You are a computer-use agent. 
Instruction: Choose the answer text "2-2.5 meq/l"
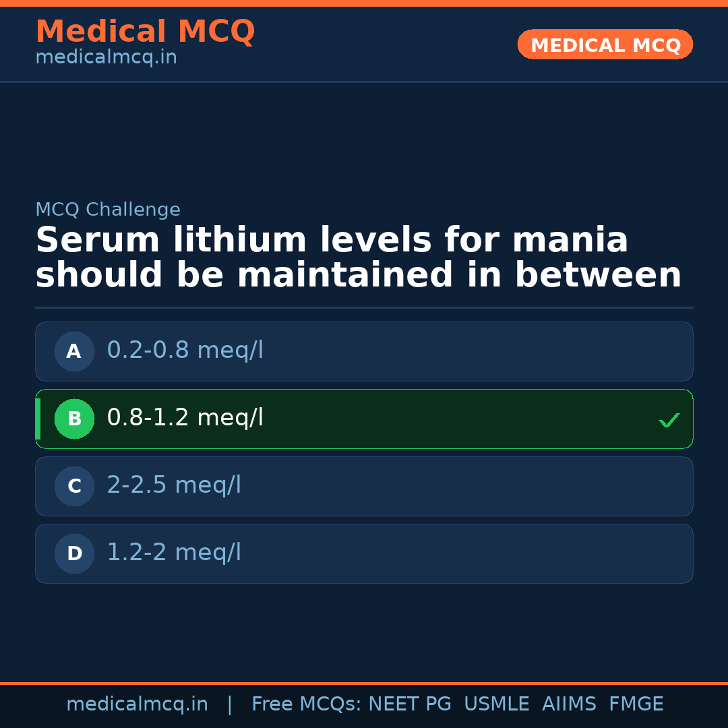(x=174, y=485)
